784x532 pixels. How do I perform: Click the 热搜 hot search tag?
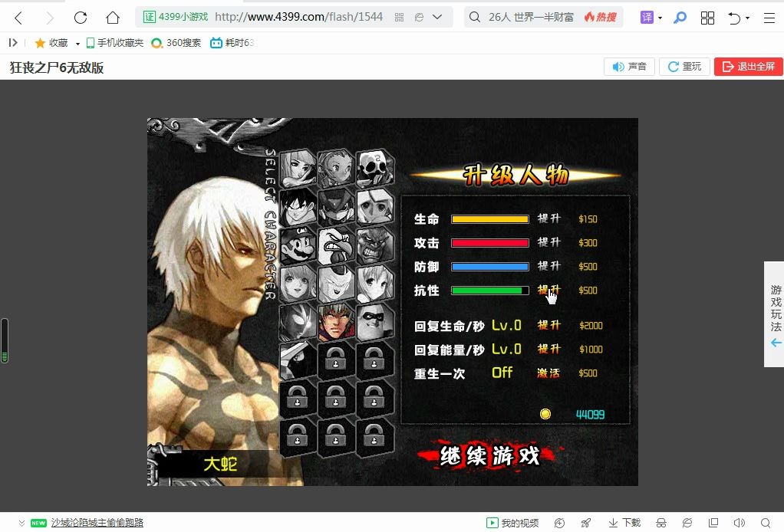click(600, 17)
